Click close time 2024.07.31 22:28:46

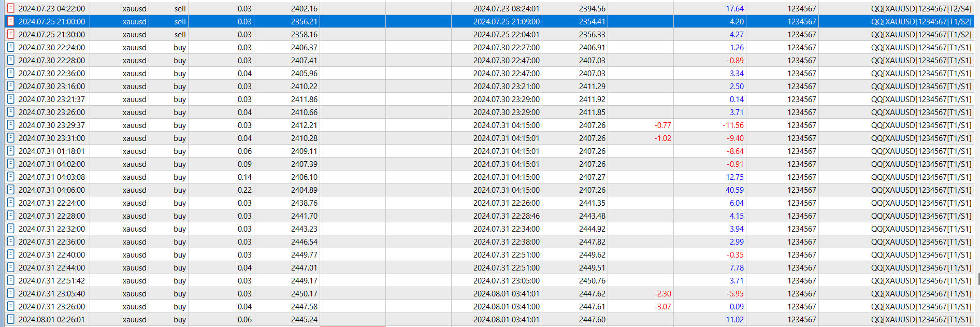(x=506, y=216)
